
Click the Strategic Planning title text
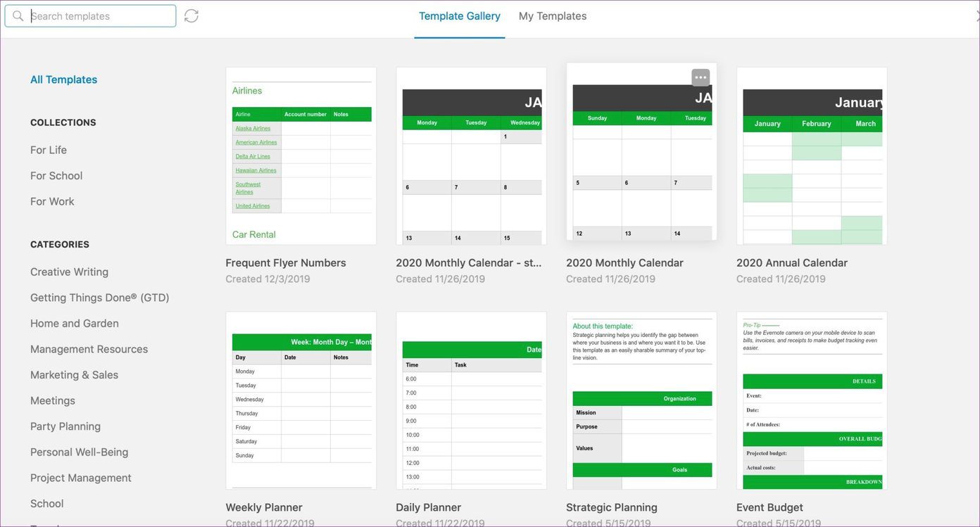pyautogui.click(x=612, y=507)
